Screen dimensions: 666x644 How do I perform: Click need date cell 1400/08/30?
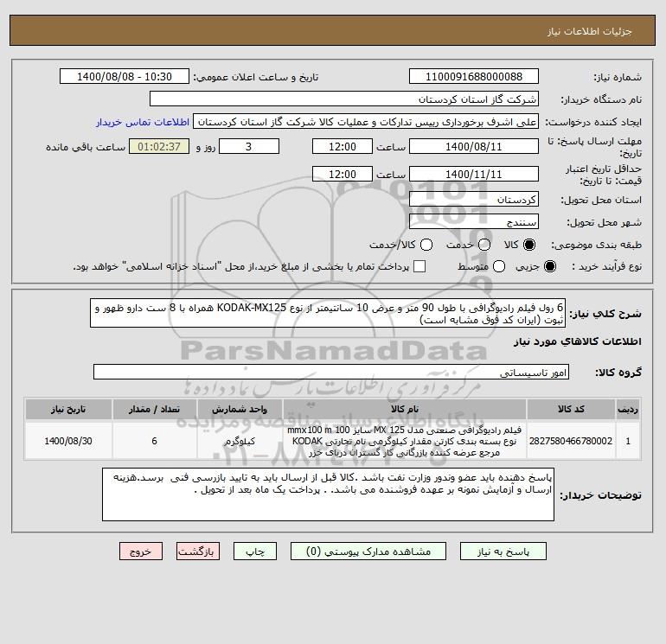(x=68, y=441)
